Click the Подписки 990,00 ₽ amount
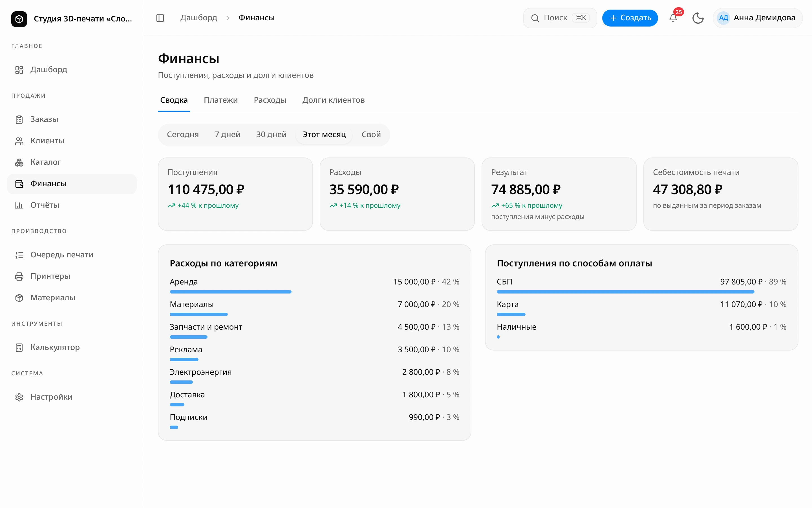The width and height of the screenshot is (812, 508). (424, 417)
